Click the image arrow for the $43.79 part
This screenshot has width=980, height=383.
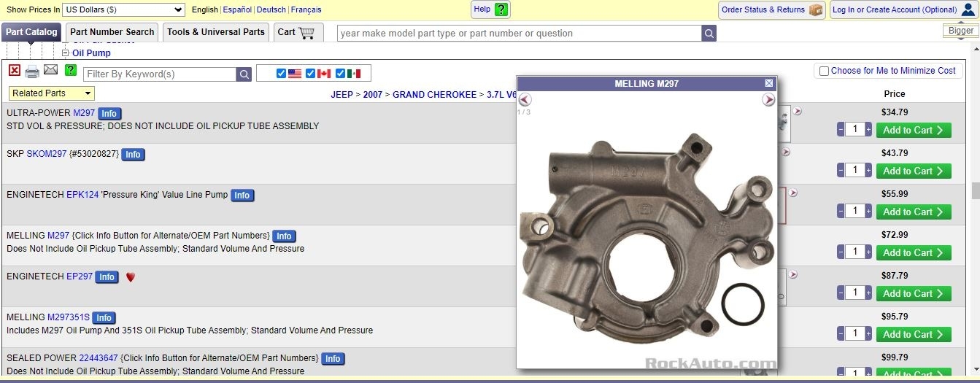click(x=787, y=152)
